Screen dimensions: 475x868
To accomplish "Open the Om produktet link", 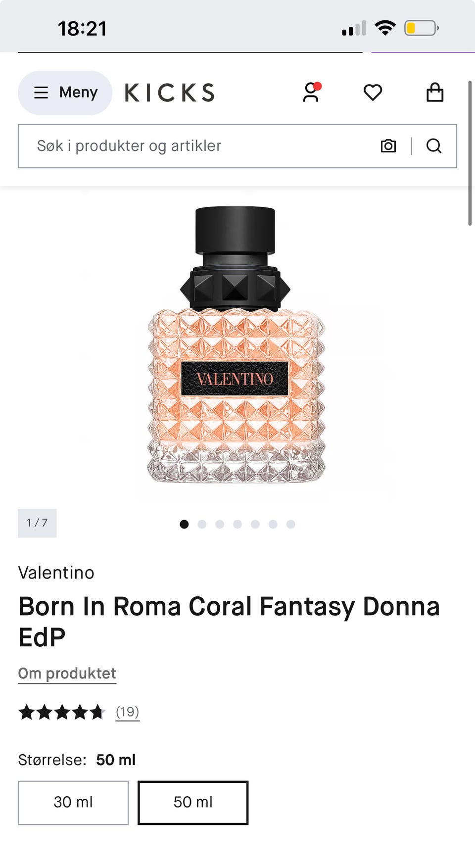I will [67, 674].
